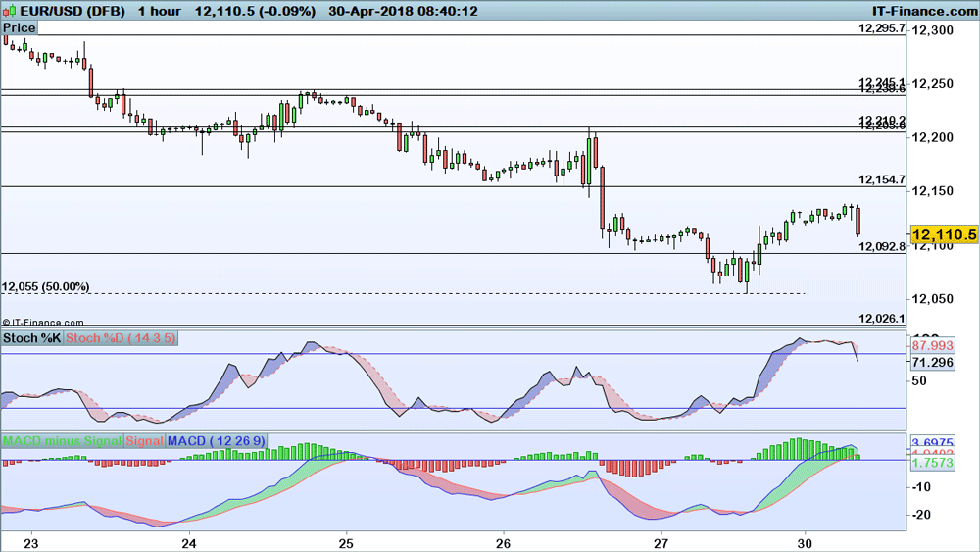Click the 12,150 price axis label
The height and width of the screenshot is (552, 980).
(933, 191)
